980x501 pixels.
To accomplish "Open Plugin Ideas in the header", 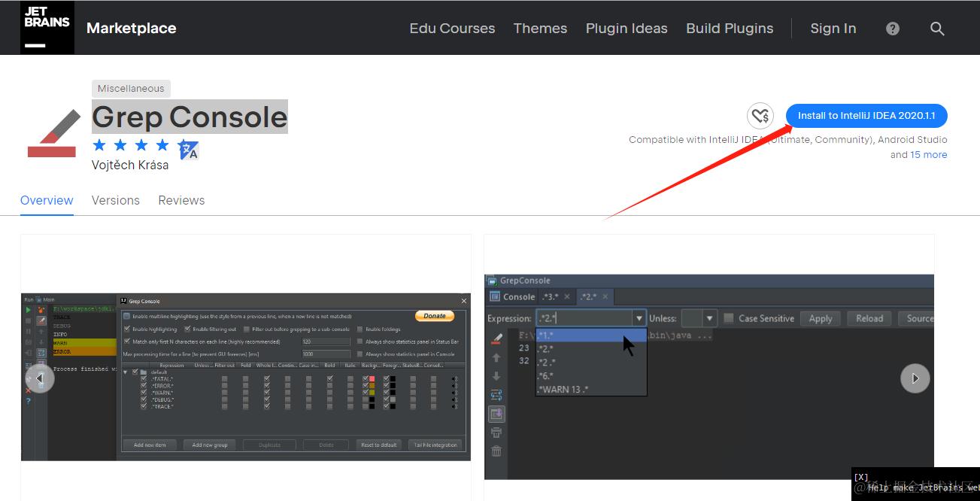I will tap(627, 29).
